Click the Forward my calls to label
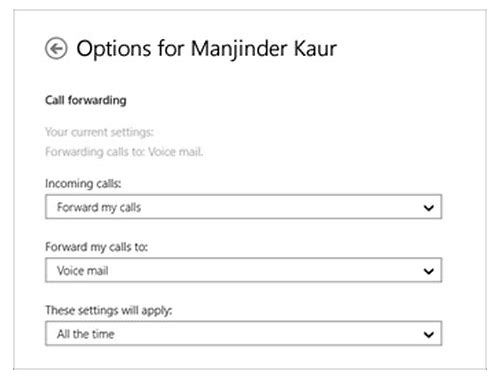 coord(97,247)
